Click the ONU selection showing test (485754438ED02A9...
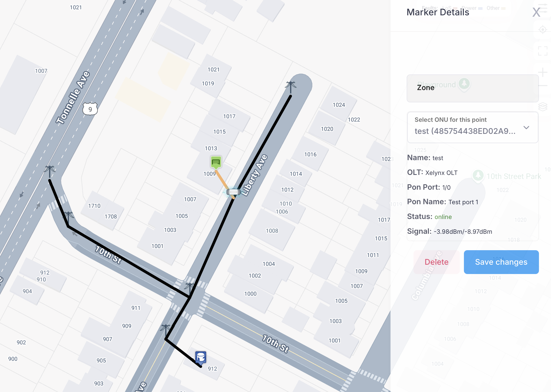551x392 pixels. tap(465, 131)
